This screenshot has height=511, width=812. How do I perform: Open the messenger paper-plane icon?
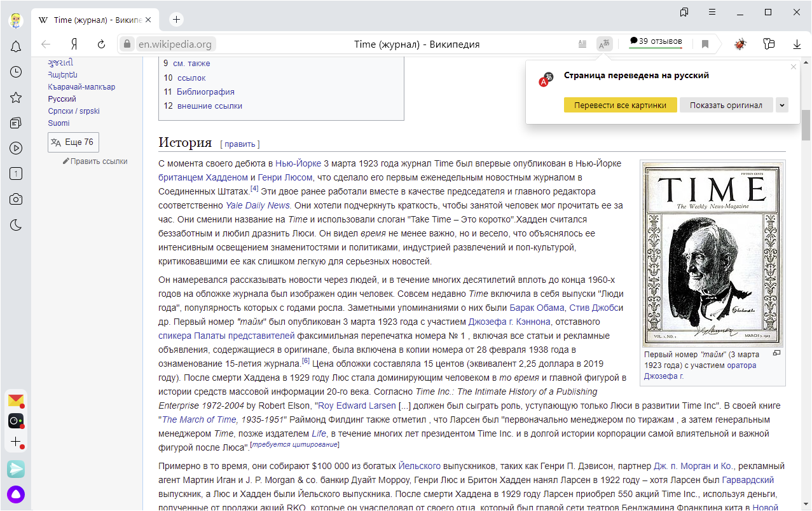tap(16, 469)
